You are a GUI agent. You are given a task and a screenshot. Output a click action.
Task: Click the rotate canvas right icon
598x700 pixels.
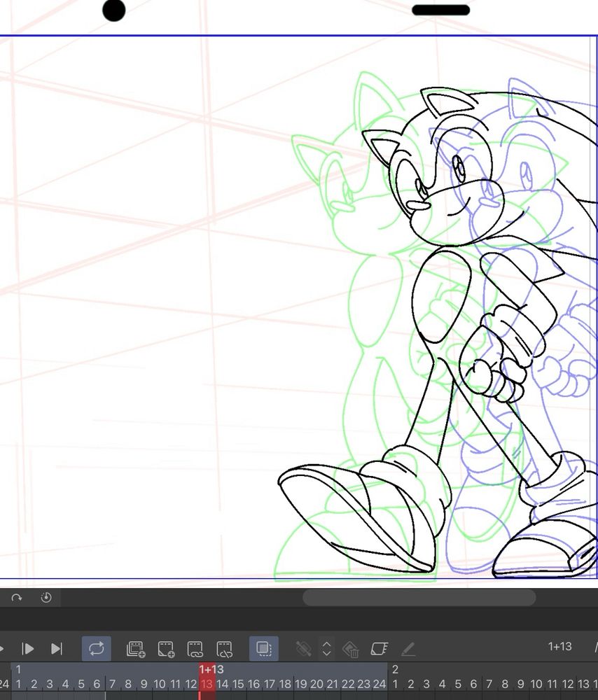(x=17, y=597)
